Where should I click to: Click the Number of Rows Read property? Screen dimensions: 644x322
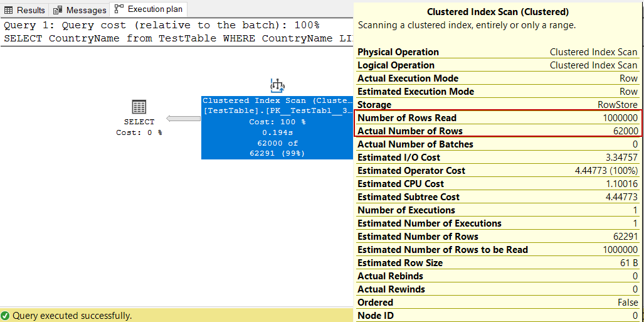click(x=407, y=118)
